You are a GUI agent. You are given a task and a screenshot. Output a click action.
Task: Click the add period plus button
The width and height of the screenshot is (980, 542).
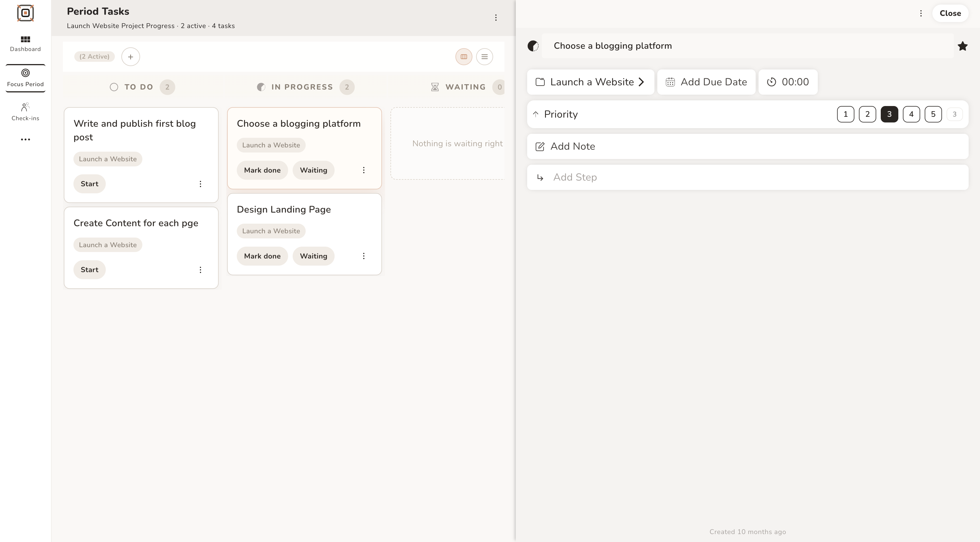[130, 57]
